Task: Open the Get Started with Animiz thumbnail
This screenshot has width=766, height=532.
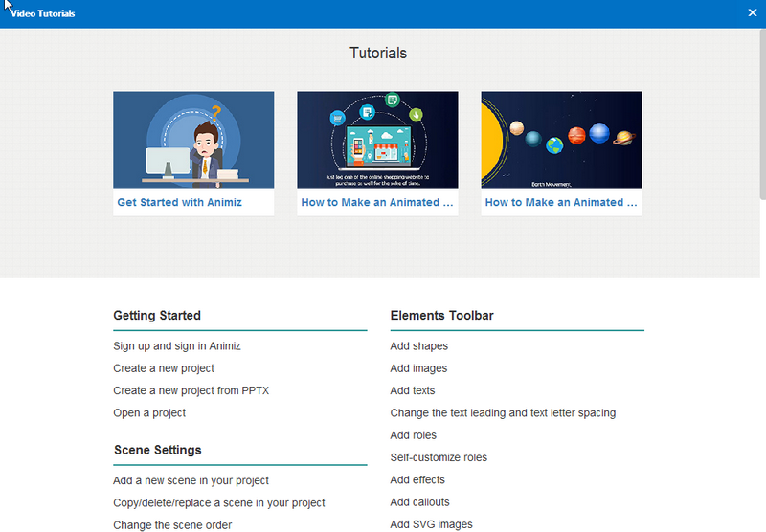Action: [x=193, y=140]
